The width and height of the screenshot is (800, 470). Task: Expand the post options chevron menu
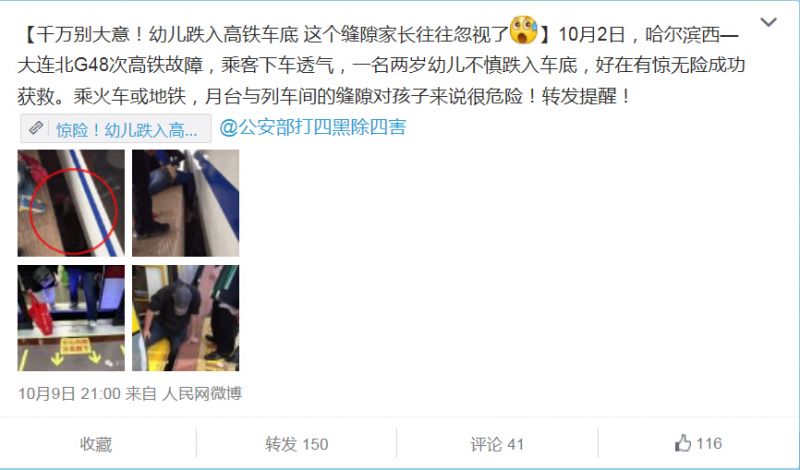(x=768, y=22)
